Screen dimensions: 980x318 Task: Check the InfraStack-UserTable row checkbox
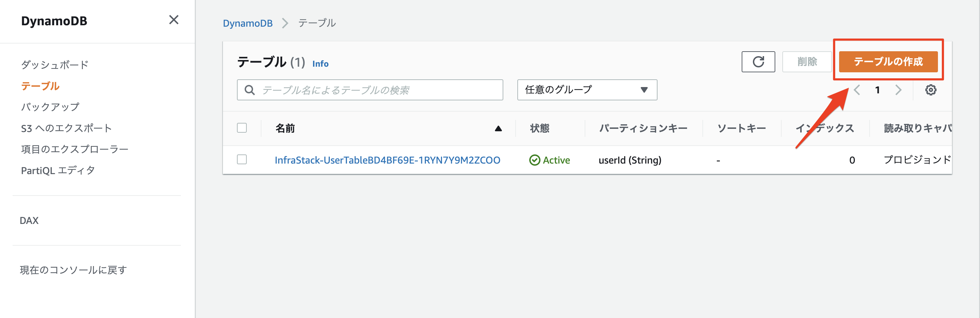point(242,160)
